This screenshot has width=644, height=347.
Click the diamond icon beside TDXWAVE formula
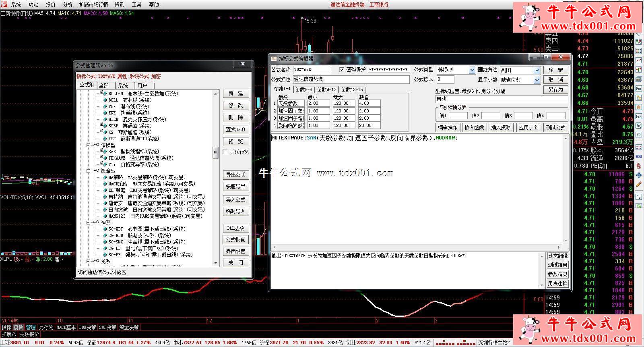[x=105, y=158]
